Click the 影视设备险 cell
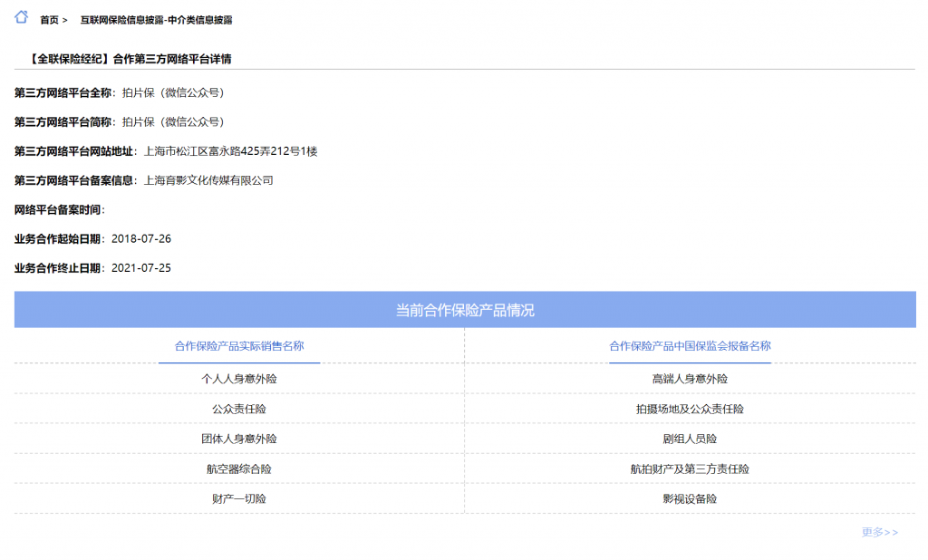 690,499
